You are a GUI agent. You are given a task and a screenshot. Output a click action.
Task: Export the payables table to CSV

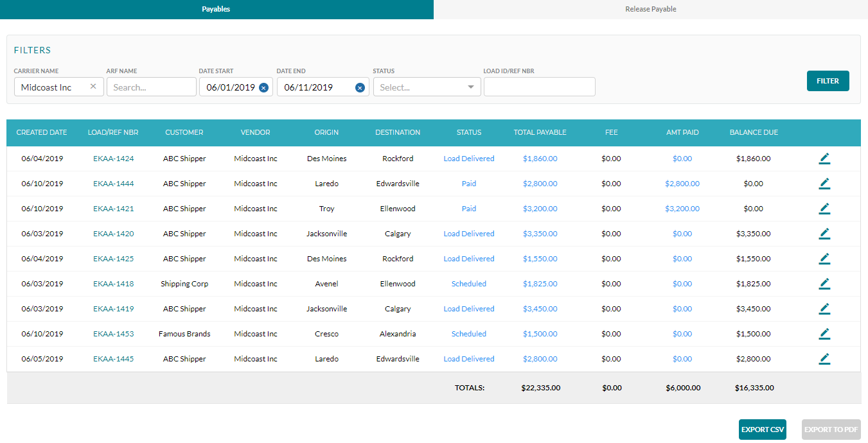coord(762,429)
